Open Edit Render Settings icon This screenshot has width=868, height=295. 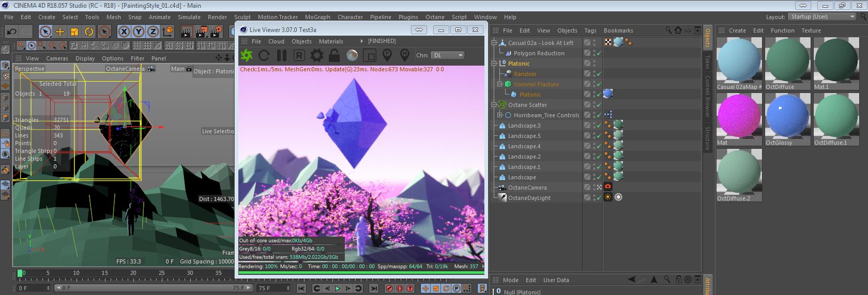tap(216, 32)
